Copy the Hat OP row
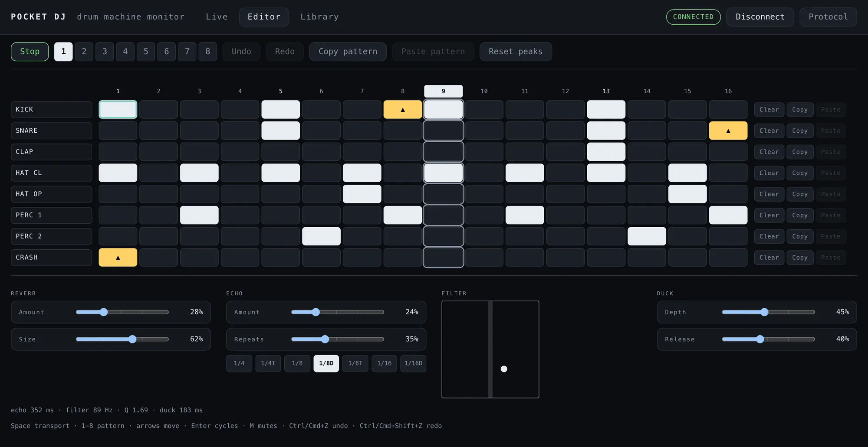The height and width of the screenshot is (447, 868). (799, 194)
